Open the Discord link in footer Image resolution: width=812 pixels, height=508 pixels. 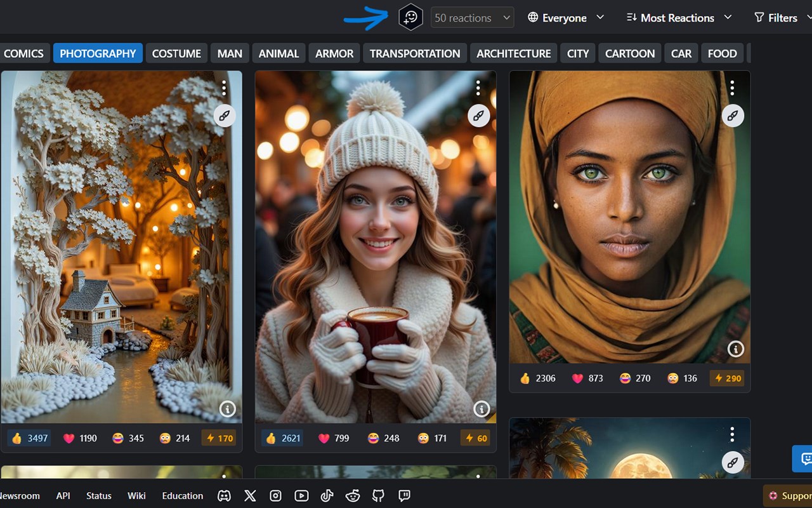point(224,496)
